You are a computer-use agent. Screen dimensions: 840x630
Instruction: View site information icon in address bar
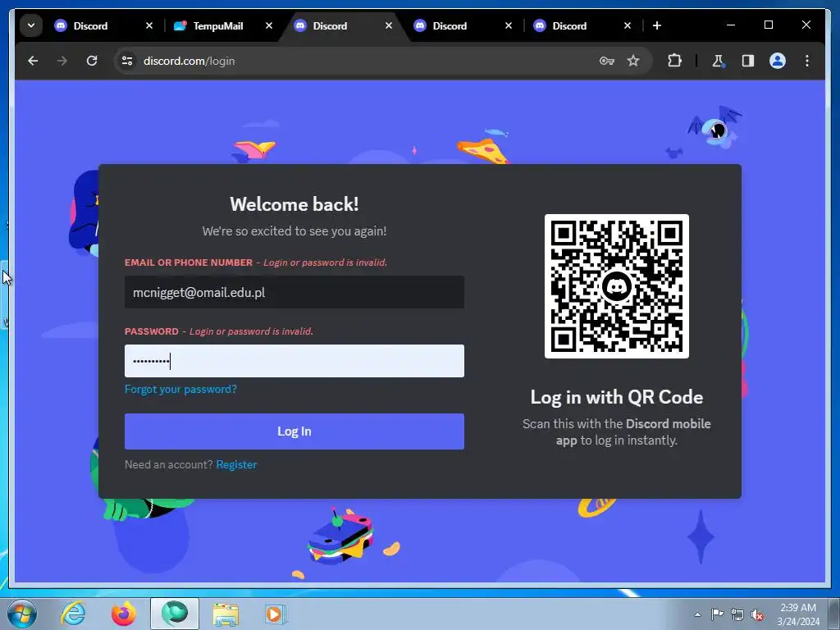[127, 61]
